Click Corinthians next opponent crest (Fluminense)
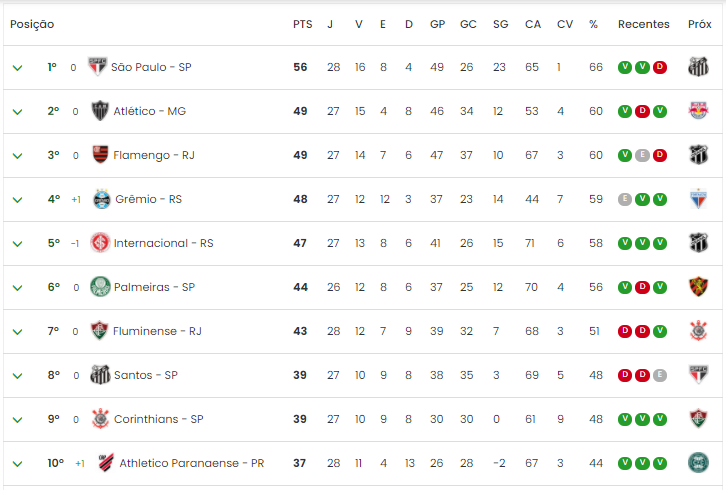 coord(698,419)
